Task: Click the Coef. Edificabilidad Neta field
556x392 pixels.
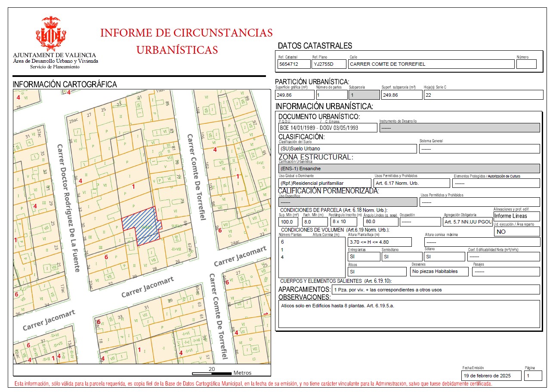Action: 504,257
